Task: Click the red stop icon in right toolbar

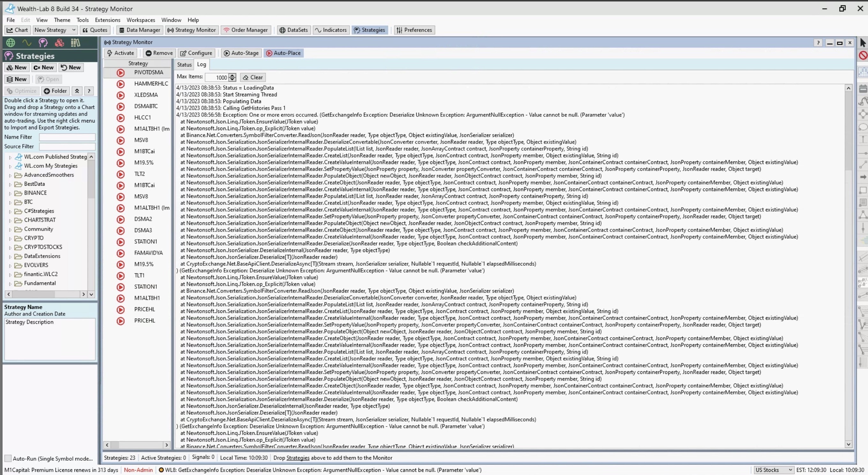Action: [x=863, y=56]
